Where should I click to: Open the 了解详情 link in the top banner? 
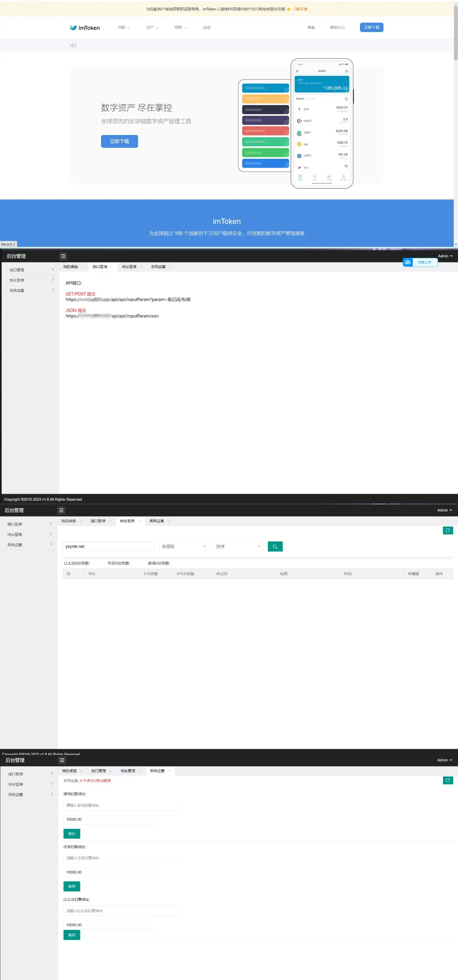coord(300,9)
